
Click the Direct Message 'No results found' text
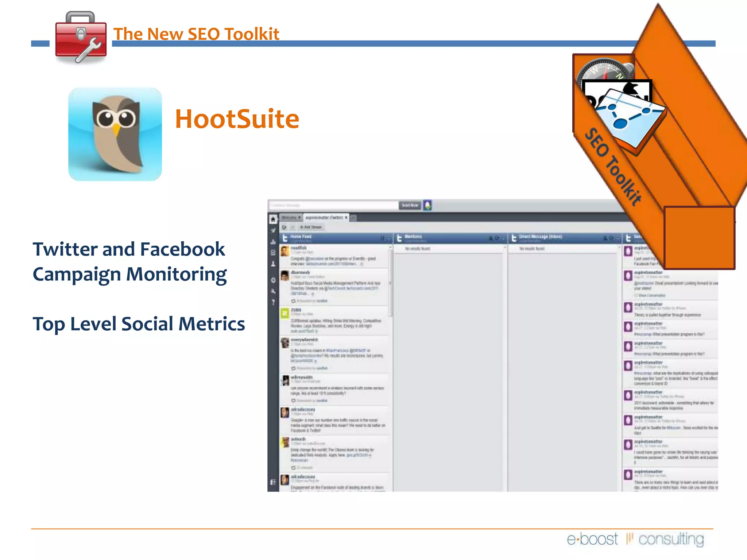(532, 249)
